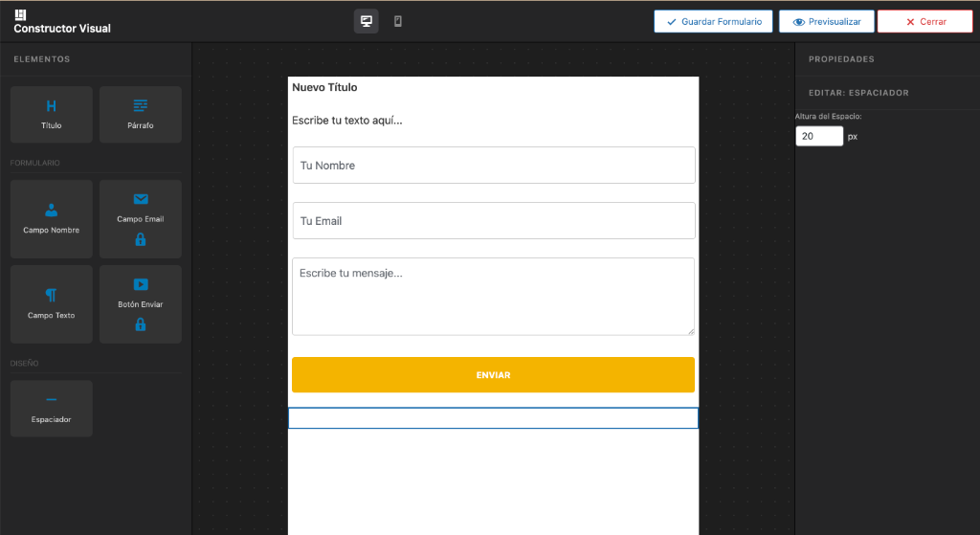This screenshot has height=535, width=980.
Task: Click the Constructor Visual logo icon
Action: (21, 14)
